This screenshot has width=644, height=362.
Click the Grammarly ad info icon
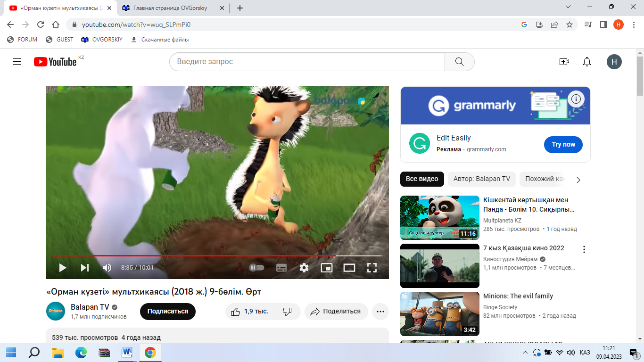click(x=576, y=99)
